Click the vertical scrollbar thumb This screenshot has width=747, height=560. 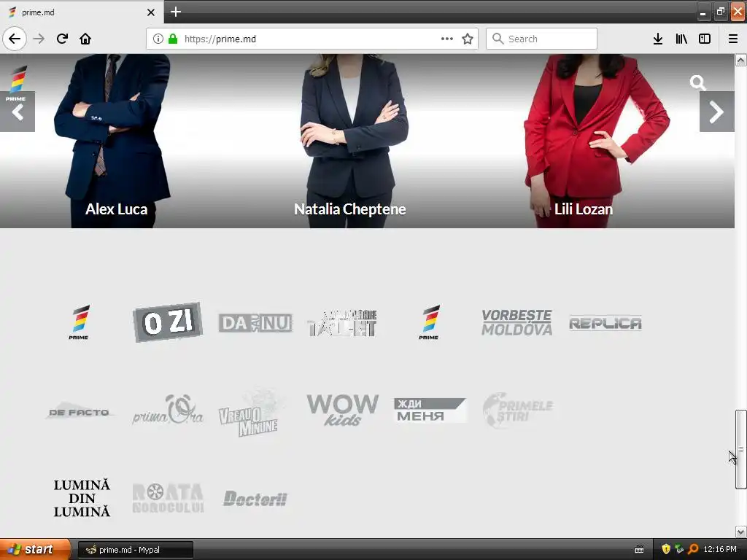pos(740,449)
